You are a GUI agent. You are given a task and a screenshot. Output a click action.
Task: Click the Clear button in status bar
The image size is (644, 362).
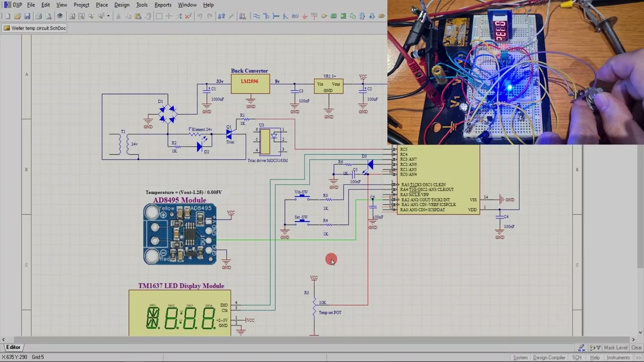[x=636, y=347]
